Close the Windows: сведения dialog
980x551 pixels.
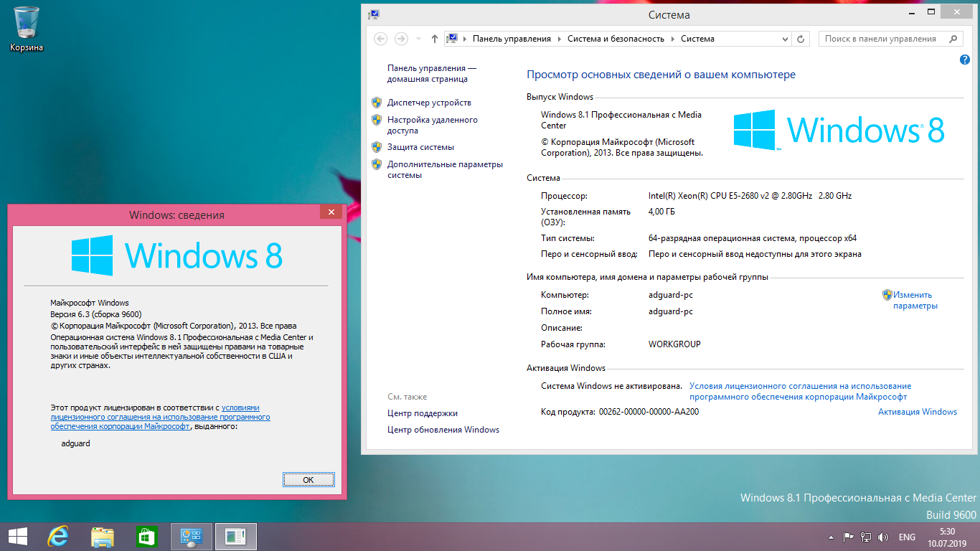click(331, 213)
